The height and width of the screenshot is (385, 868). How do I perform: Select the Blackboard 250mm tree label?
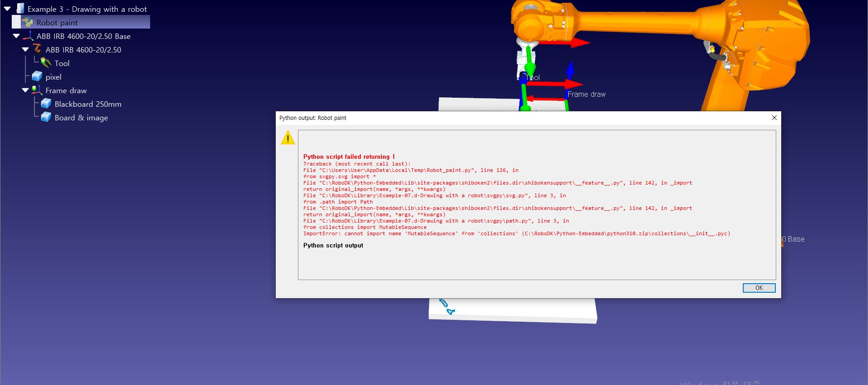pos(88,104)
